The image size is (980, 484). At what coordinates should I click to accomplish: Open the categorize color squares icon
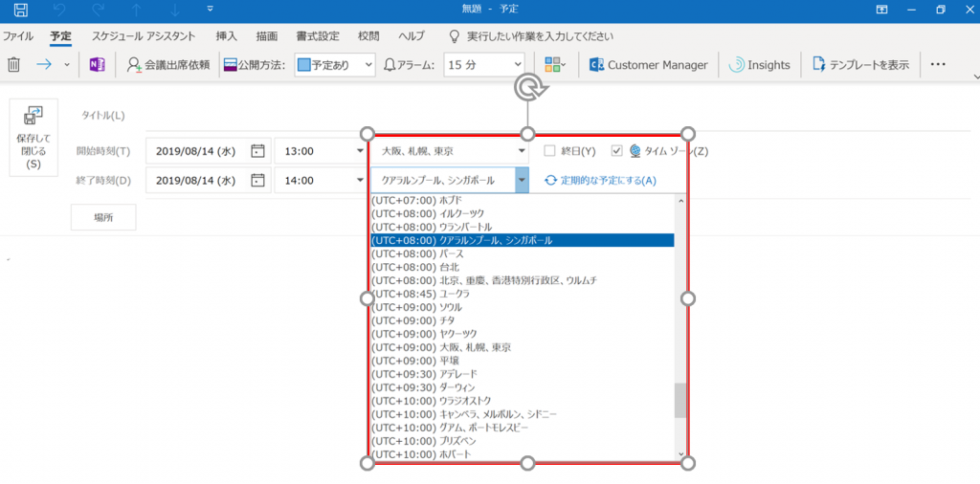(554, 65)
